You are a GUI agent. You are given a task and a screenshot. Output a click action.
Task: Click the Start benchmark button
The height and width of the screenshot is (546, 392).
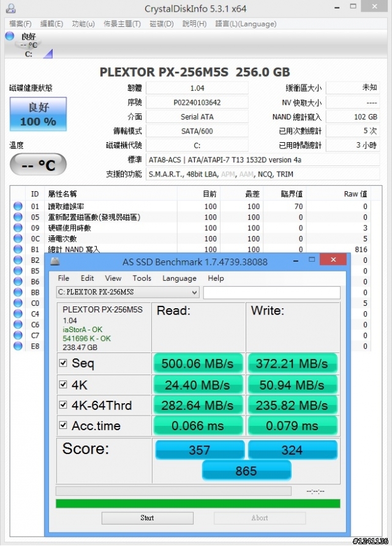(x=147, y=518)
